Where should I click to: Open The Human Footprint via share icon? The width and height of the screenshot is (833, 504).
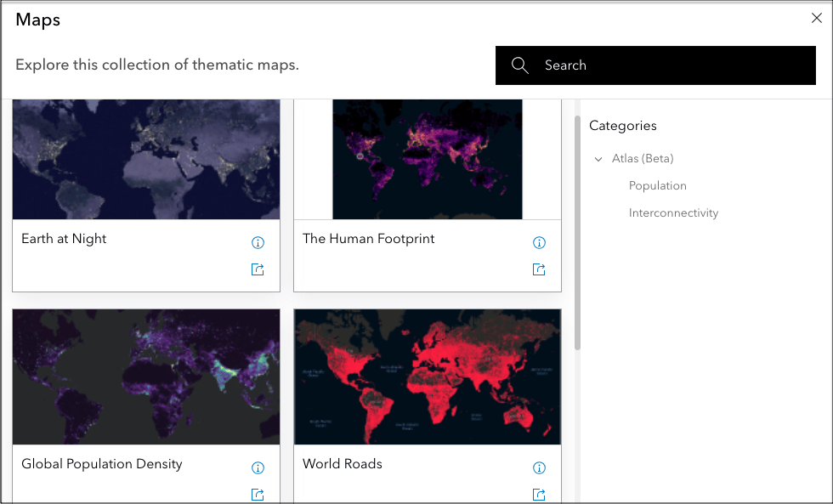(539, 269)
